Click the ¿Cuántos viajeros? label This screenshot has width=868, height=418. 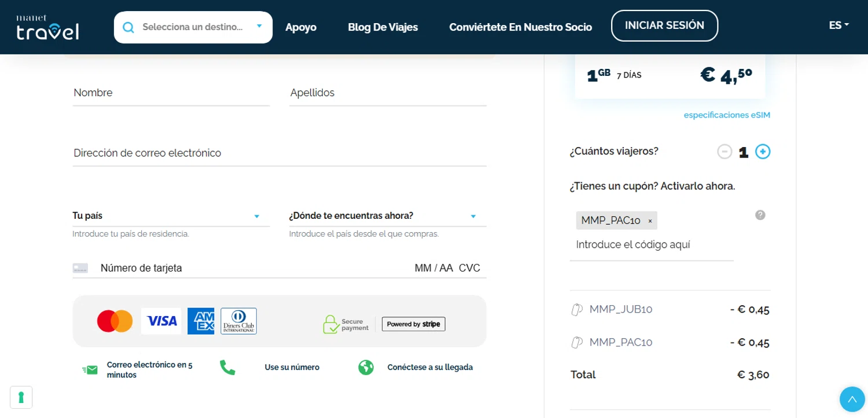pos(614,152)
